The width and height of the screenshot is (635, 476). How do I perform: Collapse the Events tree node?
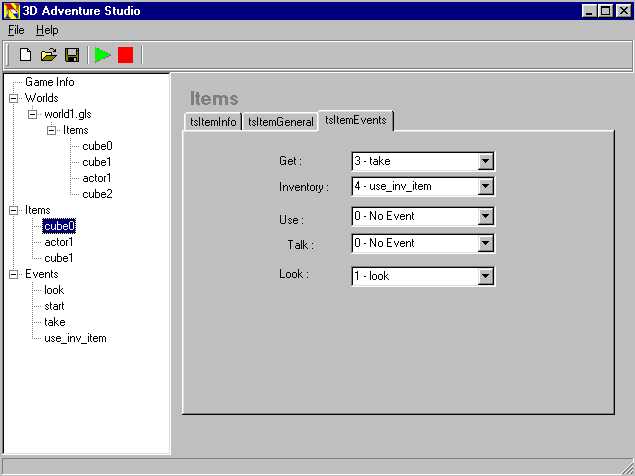point(14,274)
